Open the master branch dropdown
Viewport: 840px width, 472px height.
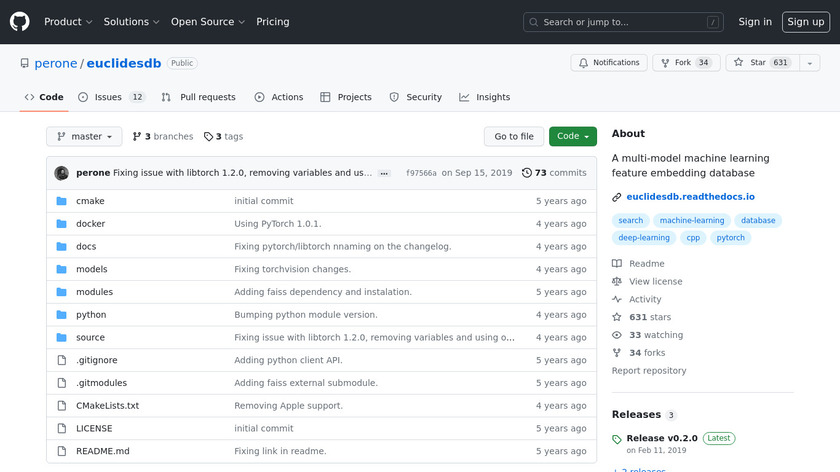(84, 136)
